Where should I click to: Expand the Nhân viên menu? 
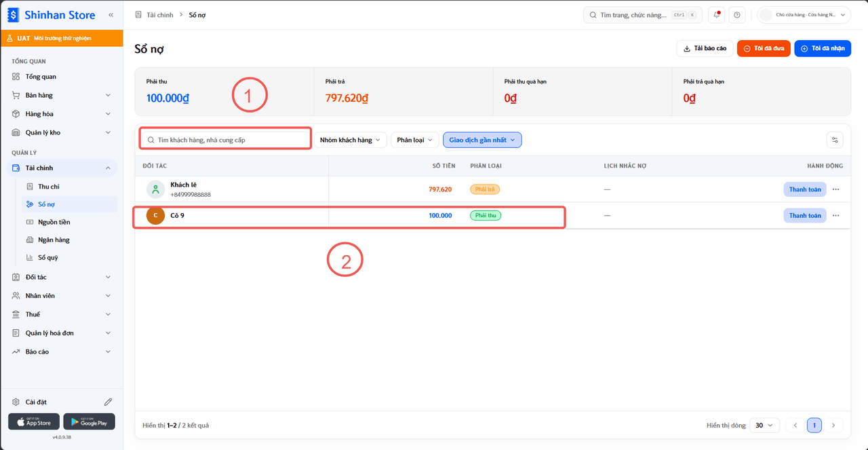click(x=62, y=296)
